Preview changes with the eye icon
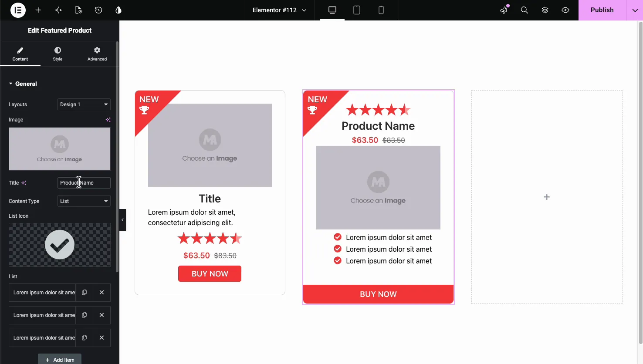Image resolution: width=643 pixels, height=364 pixels. click(565, 10)
